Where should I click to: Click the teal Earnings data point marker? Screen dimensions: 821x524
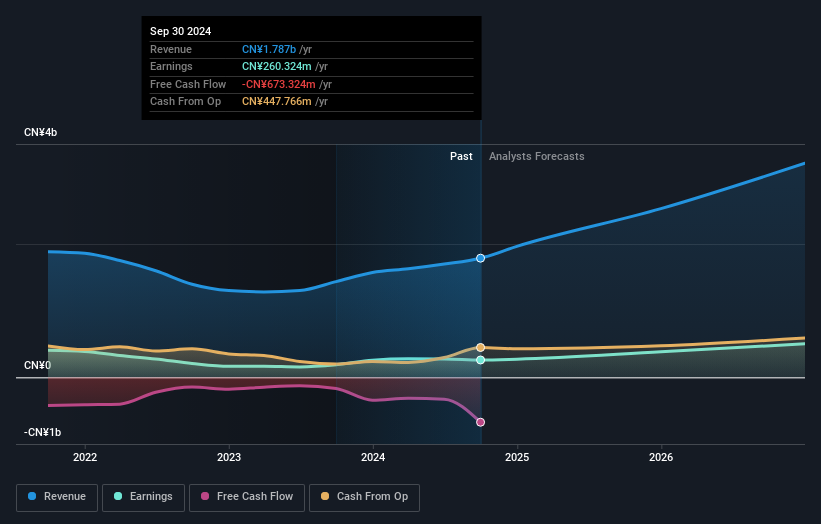[x=480, y=360]
